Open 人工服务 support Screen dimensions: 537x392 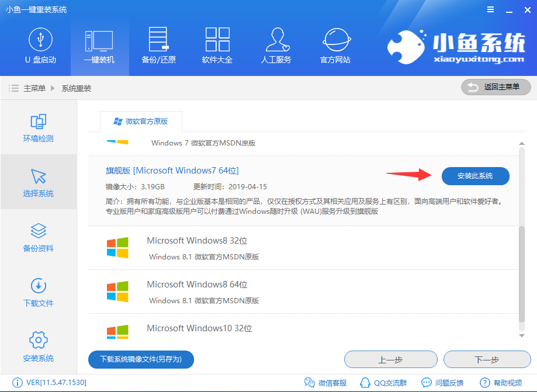coord(276,46)
